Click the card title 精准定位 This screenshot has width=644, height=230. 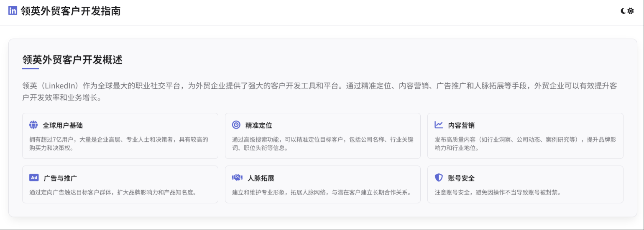[259, 125]
